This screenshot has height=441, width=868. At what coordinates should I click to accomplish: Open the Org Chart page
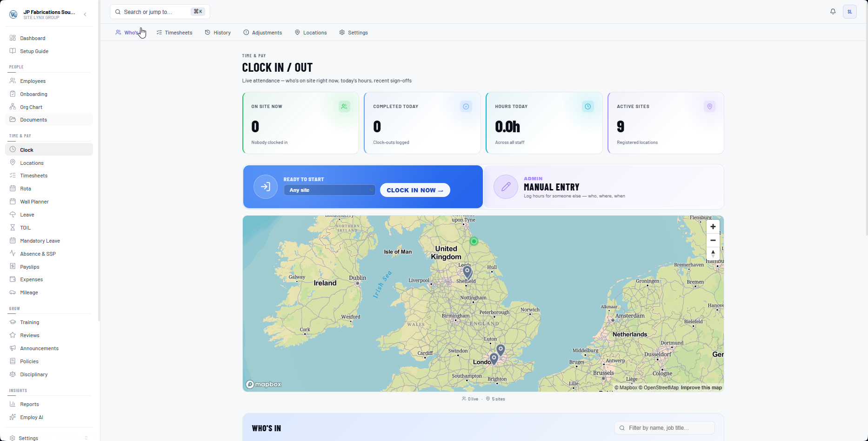click(49, 107)
